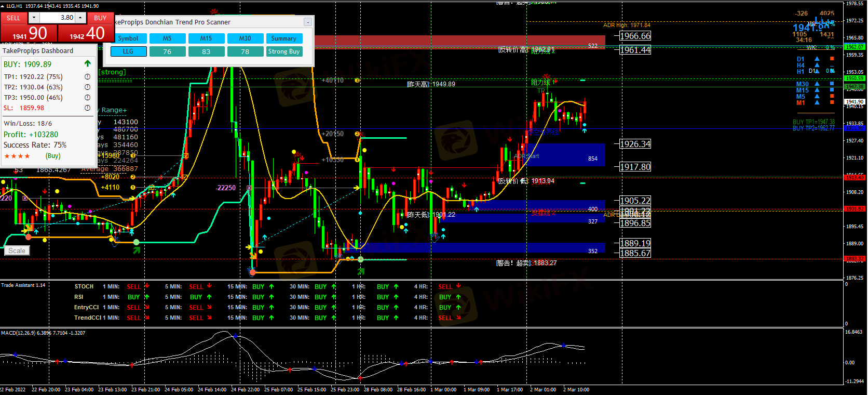The height and width of the screenshot is (395, 868).
Task: Click the lot volume field showing 3.80
Action: [57, 18]
